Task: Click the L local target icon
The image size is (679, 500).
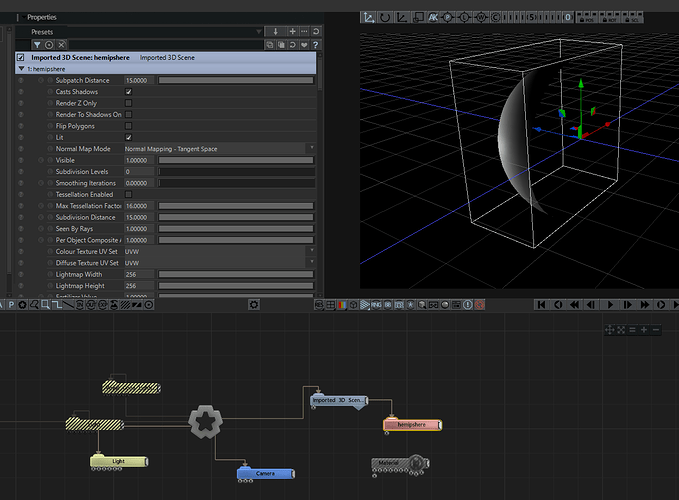Action: 464,18
